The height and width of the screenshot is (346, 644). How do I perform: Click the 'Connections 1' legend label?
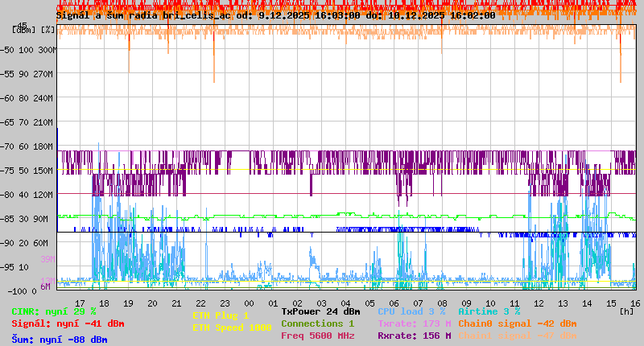[x=317, y=323]
